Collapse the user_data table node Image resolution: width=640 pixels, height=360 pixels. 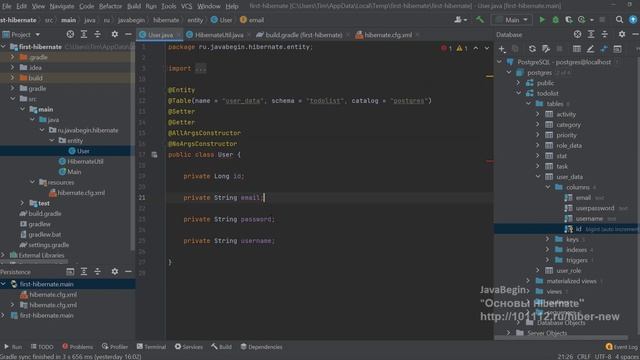[x=538, y=177]
